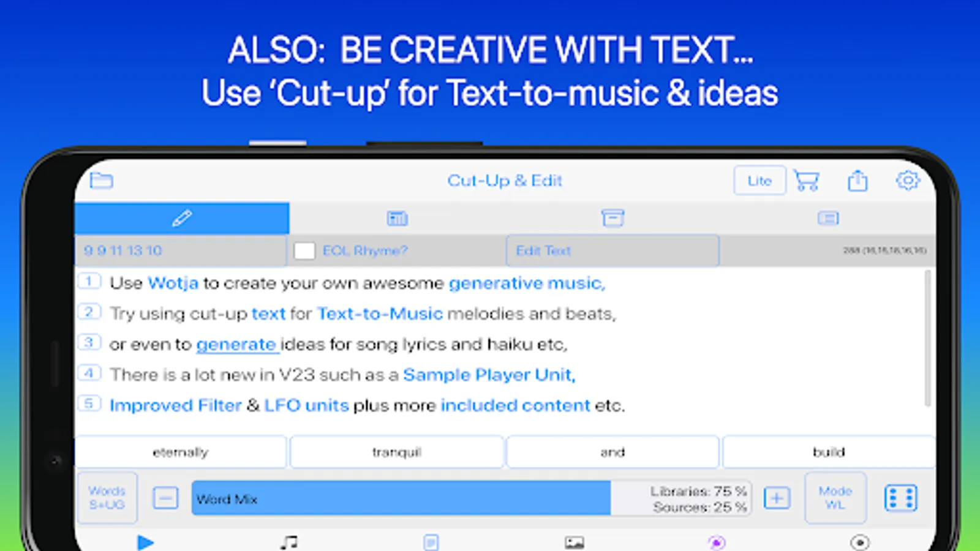Click the Word Mix slider bar
980x551 pixels.
pyautogui.click(x=471, y=498)
